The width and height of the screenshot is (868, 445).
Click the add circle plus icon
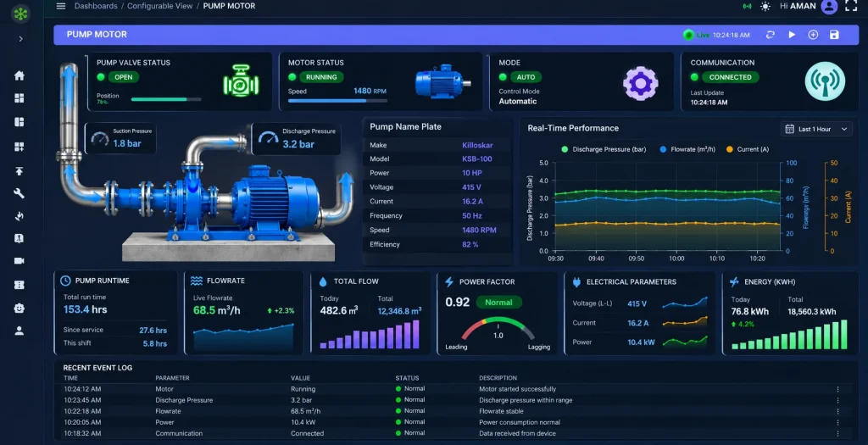pyautogui.click(x=813, y=35)
